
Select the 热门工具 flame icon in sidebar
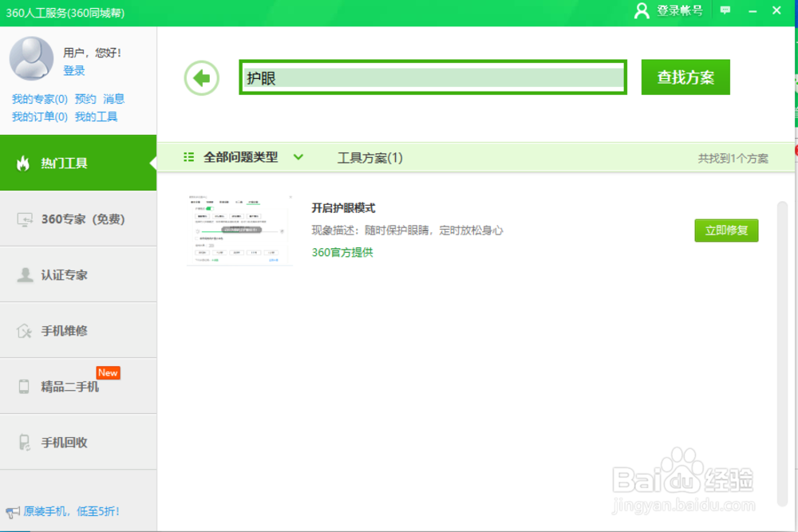point(23,162)
